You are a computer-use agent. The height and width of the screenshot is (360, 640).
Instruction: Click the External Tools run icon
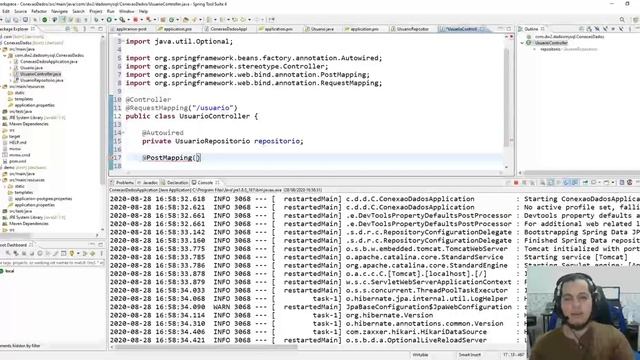[122, 20]
